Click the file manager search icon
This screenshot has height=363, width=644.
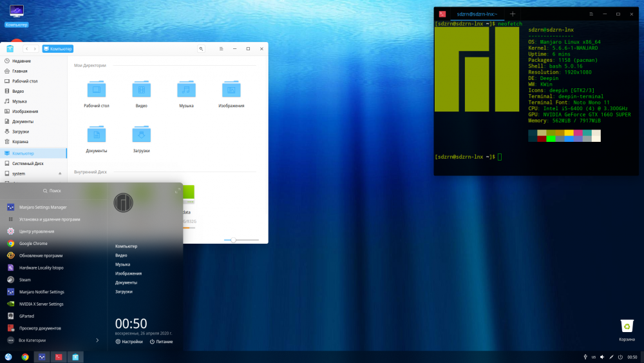tap(202, 48)
